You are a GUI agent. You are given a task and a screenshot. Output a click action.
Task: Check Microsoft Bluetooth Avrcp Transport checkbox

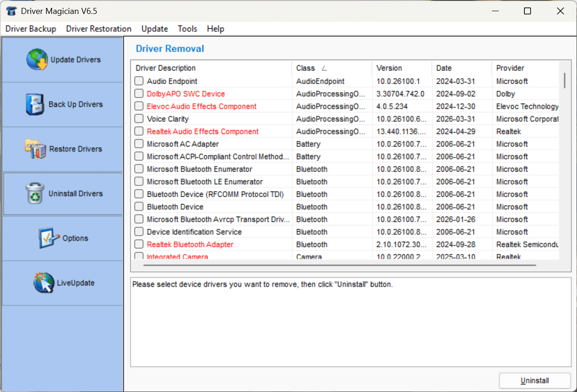139,219
